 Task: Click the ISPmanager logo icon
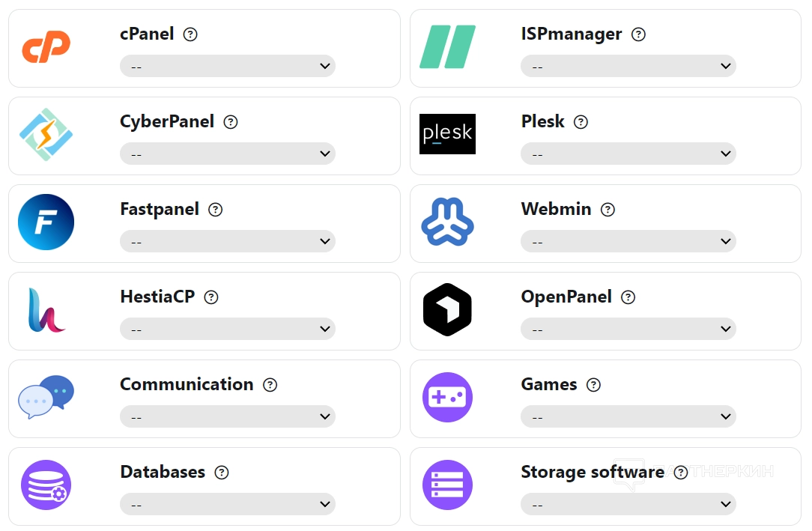point(447,46)
